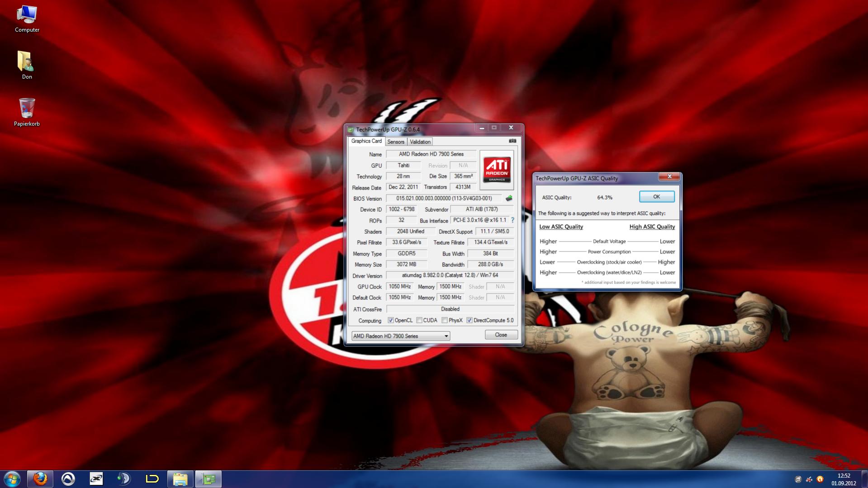Click the GPU field showing Tahiti

pyautogui.click(x=403, y=166)
